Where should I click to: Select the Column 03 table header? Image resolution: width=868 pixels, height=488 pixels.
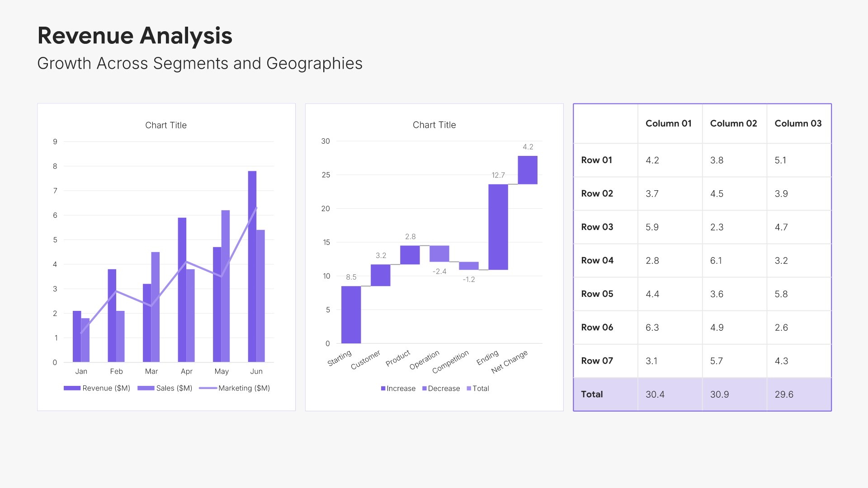[797, 123]
